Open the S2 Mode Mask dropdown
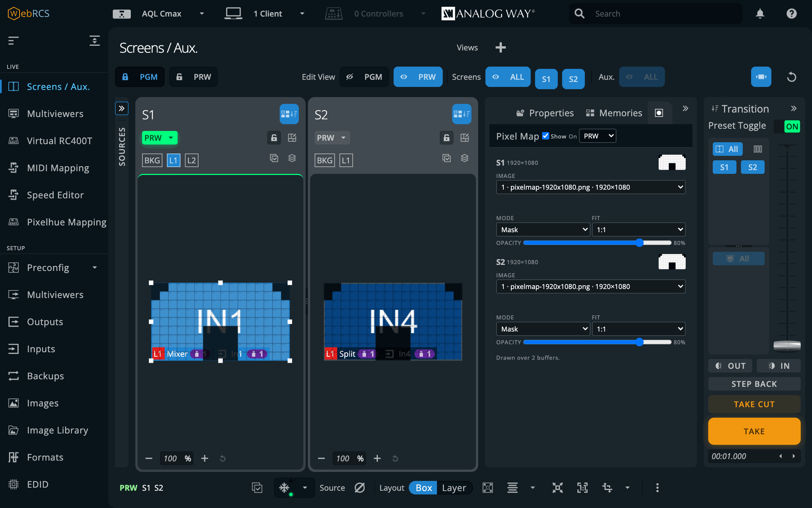This screenshot has width=812, height=508. tap(543, 329)
